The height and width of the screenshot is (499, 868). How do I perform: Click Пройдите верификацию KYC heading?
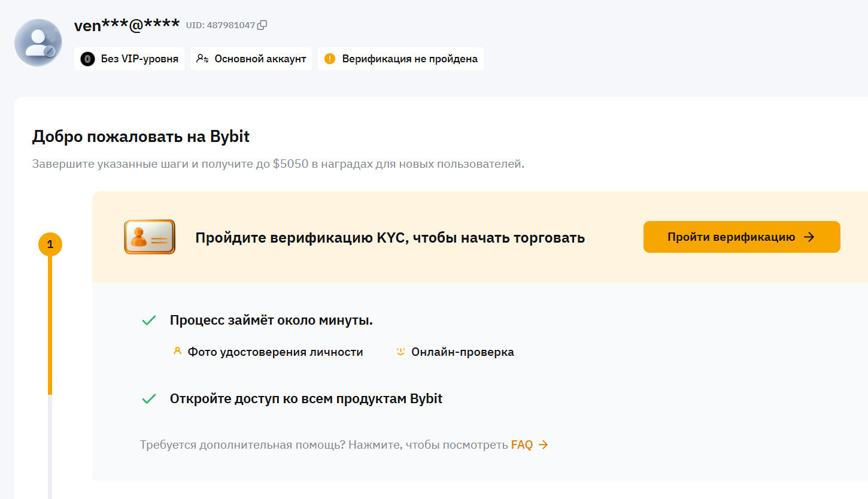(390, 238)
